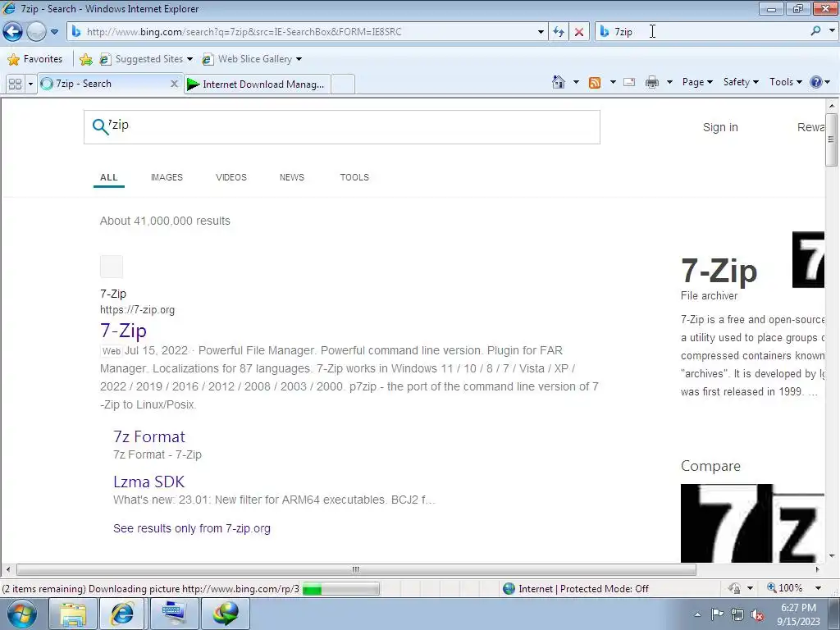
Task: Go back using the Back arrow button
Action: (x=13, y=32)
